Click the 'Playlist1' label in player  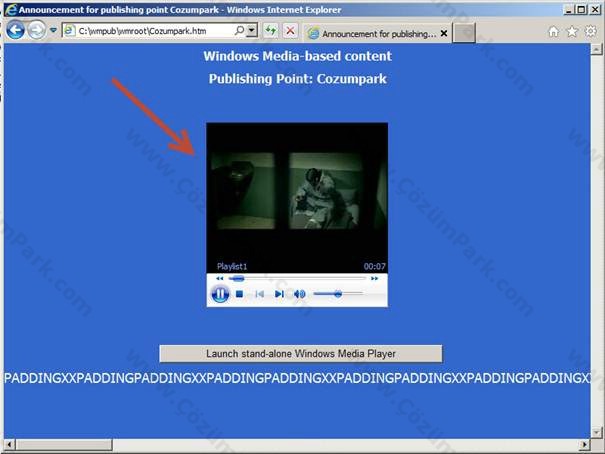(x=232, y=266)
